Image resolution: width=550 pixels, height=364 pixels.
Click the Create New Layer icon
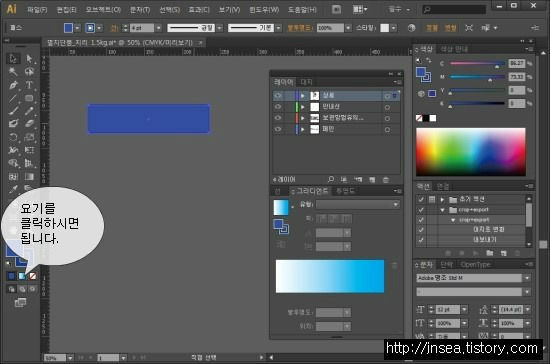tap(372, 180)
